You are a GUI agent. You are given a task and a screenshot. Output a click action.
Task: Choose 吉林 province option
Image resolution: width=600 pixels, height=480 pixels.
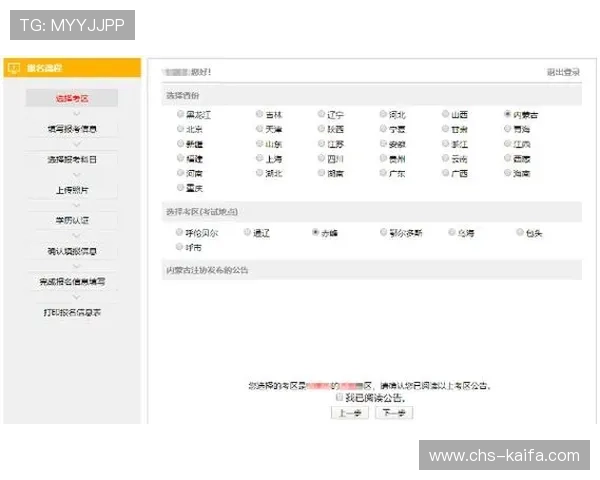(259, 114)
